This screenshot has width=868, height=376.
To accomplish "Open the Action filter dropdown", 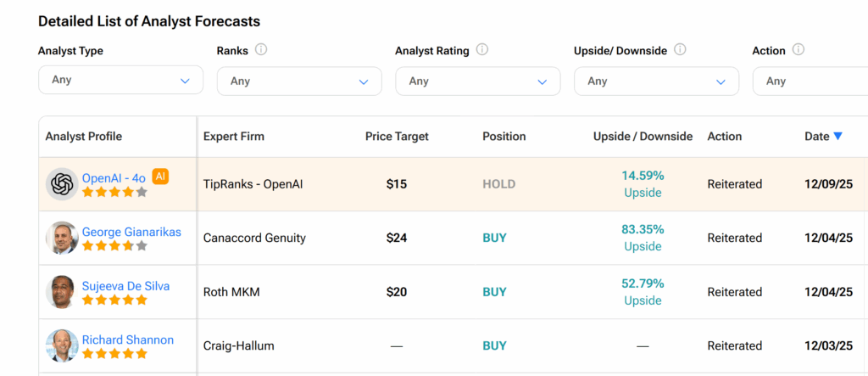I will [x=814, y=81].
